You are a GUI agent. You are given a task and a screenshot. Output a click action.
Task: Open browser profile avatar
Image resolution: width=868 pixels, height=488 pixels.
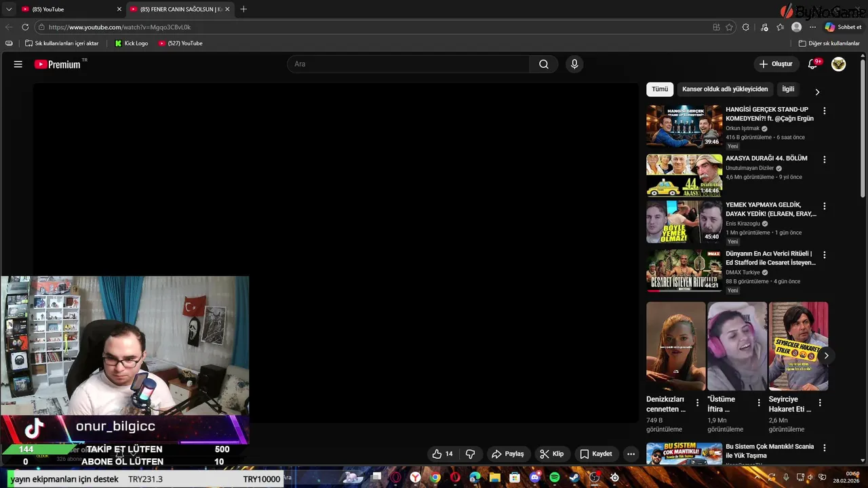(797, 27)
